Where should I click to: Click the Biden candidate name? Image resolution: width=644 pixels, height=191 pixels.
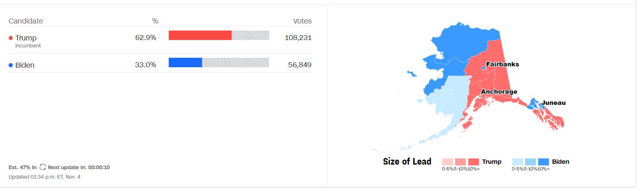(x=25, y=65)
